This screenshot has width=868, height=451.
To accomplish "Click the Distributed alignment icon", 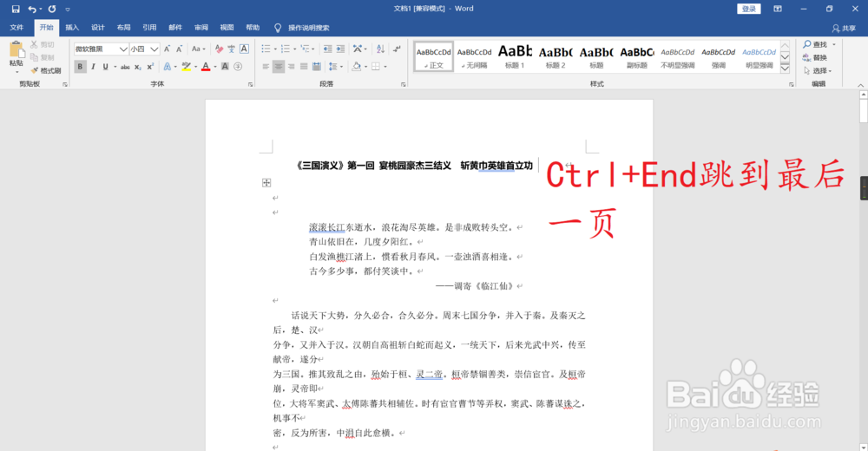I will [x=317, y=67].
